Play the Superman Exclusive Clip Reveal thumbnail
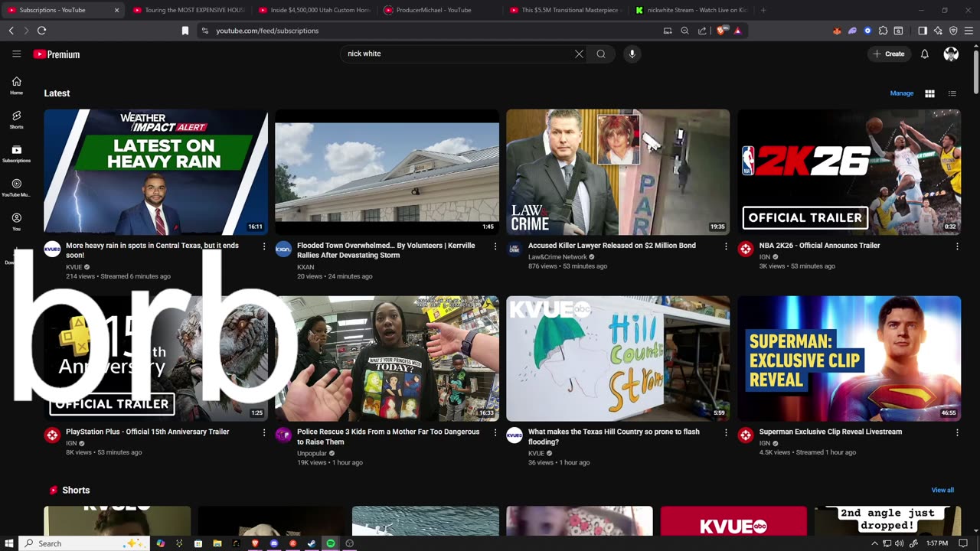Image resolution: width=980 pixels, height=551 pixels. coord(849,358)
